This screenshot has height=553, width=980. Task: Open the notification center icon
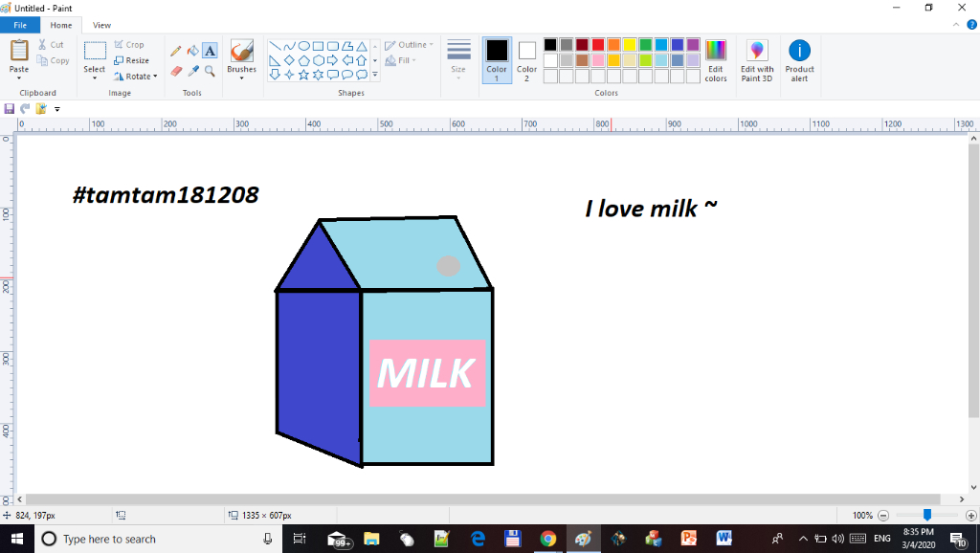(958, 539)
